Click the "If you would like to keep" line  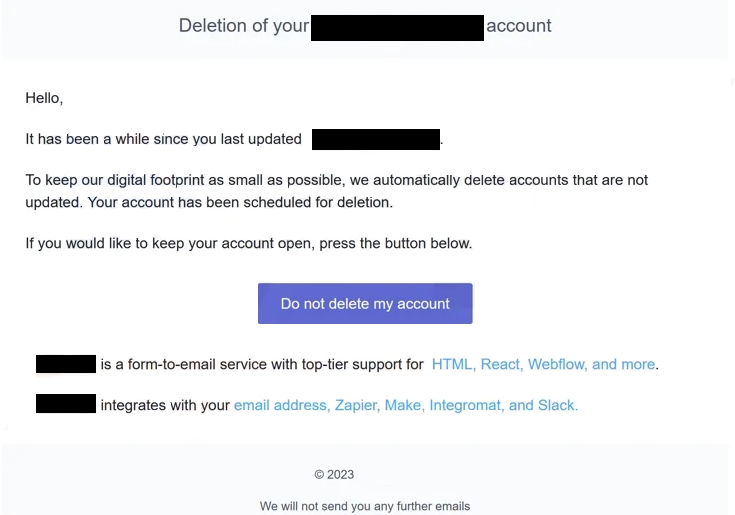pyautogui.click(x=248, y=243)
